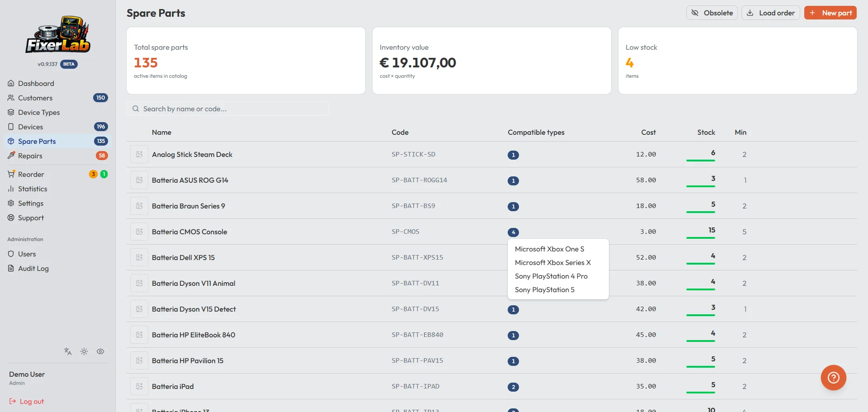Focus the search by name or code field

coord(228,109)
